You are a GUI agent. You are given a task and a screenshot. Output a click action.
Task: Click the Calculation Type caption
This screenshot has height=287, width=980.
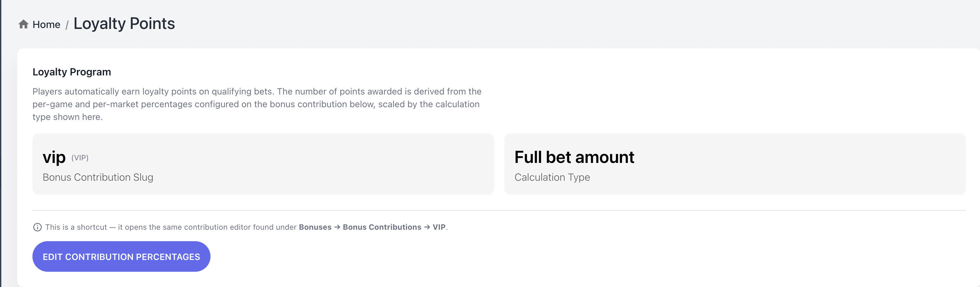pos(552,177)
